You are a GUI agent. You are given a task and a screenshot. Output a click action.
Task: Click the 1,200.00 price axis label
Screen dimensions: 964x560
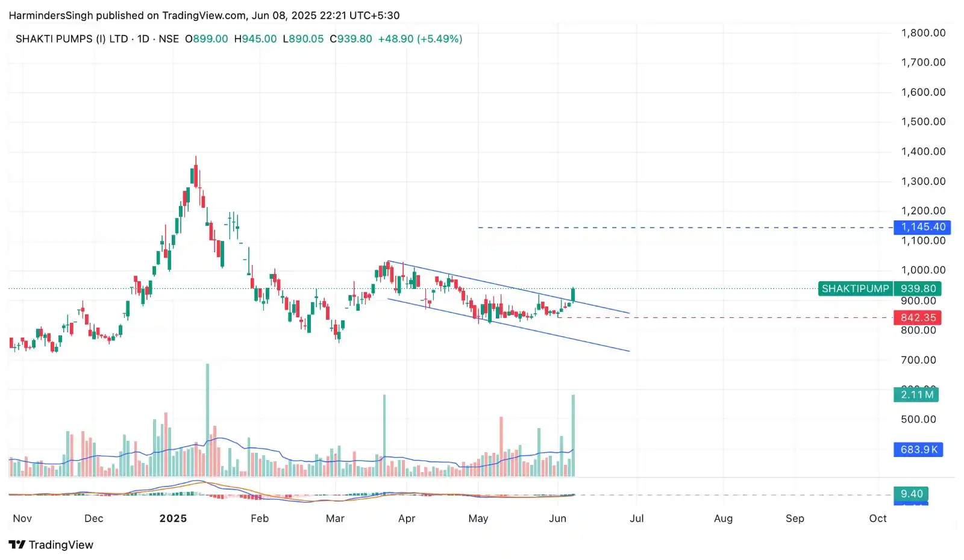point(923,211)
